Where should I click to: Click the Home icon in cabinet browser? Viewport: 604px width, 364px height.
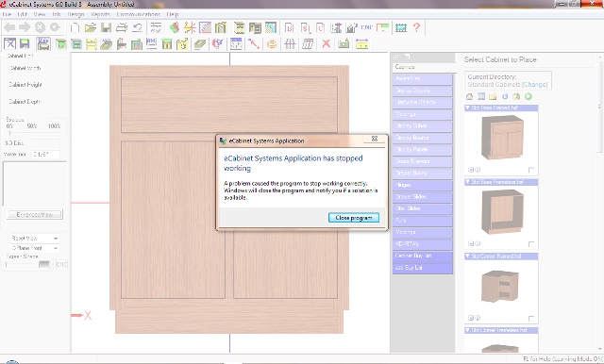(x=469, y=96)
